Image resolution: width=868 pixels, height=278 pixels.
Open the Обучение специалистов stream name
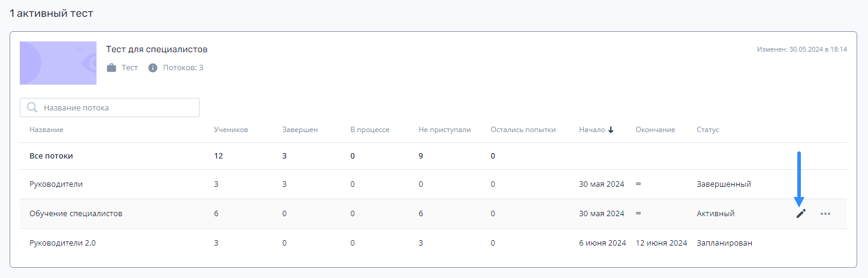click(x=76, y=214)
